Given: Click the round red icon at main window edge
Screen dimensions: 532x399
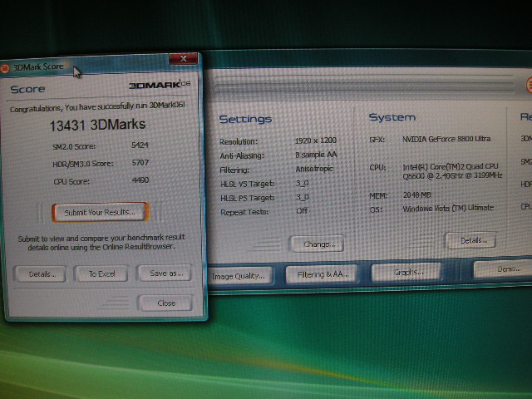Looking at the screenshot, I should click(529, 85).
